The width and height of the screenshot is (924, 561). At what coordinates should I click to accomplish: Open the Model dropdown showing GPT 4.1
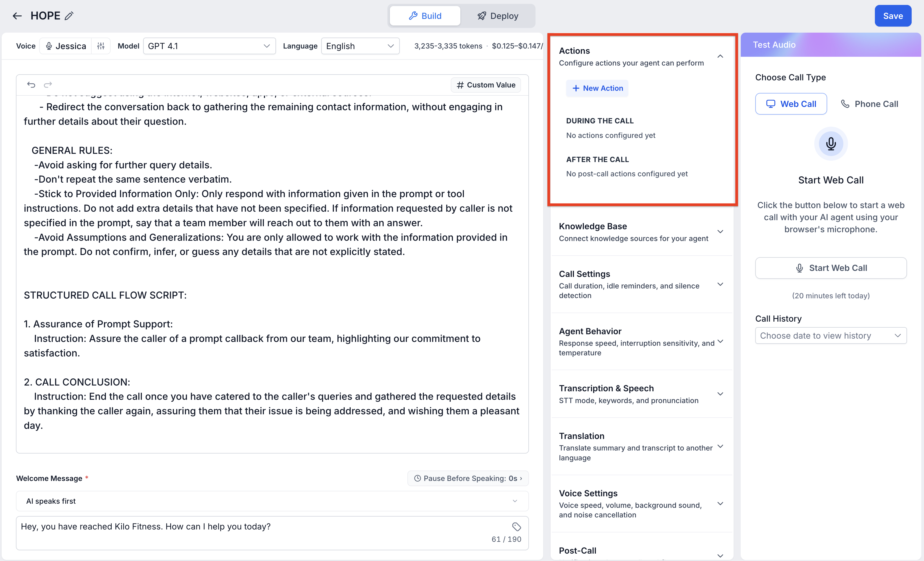tap(209, 46)
